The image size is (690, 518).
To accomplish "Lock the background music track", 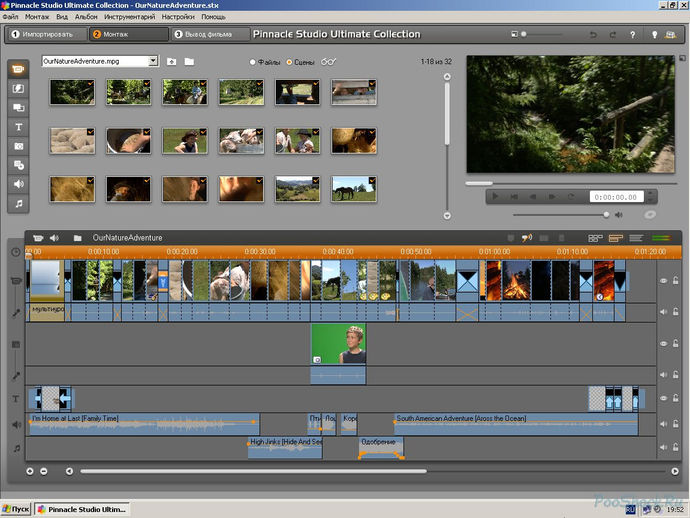I will click(675, 447).
